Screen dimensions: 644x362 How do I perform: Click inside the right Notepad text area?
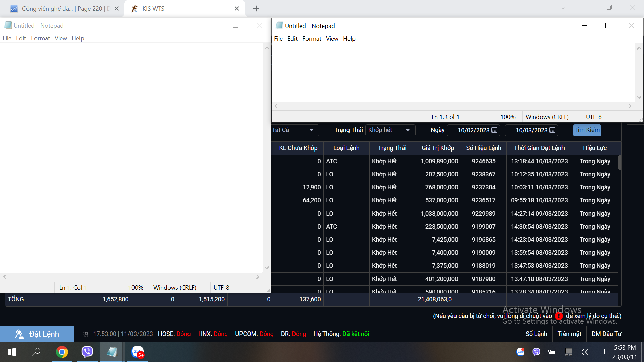453,72
